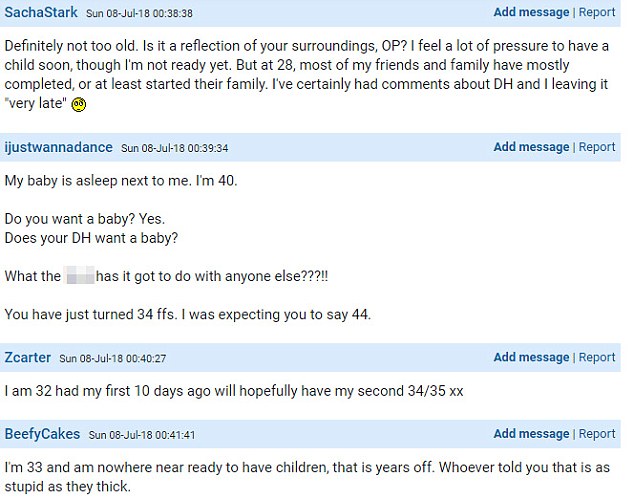Report Zcarter's post
The image size is (634, 499).
click(x=597, y=357)
